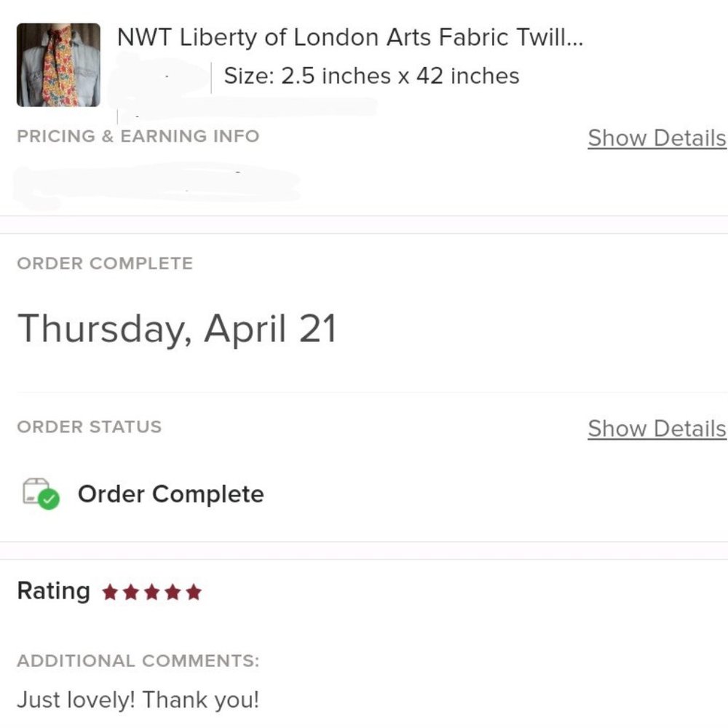Click the fifth rating star
Screen dimensions: 728x728
193,593
